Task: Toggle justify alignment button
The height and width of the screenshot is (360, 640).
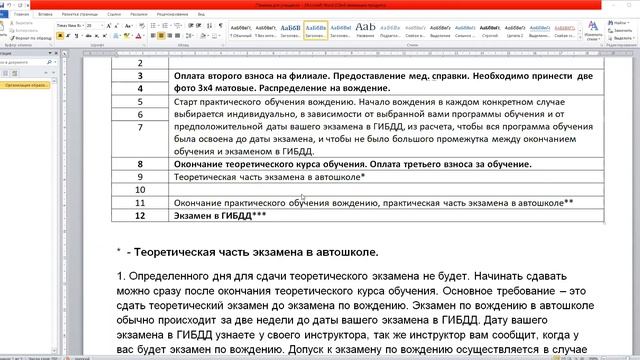Action: (177, 36)
